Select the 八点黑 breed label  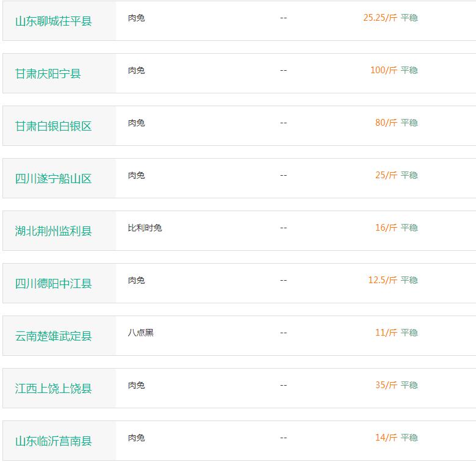(140, 333)
